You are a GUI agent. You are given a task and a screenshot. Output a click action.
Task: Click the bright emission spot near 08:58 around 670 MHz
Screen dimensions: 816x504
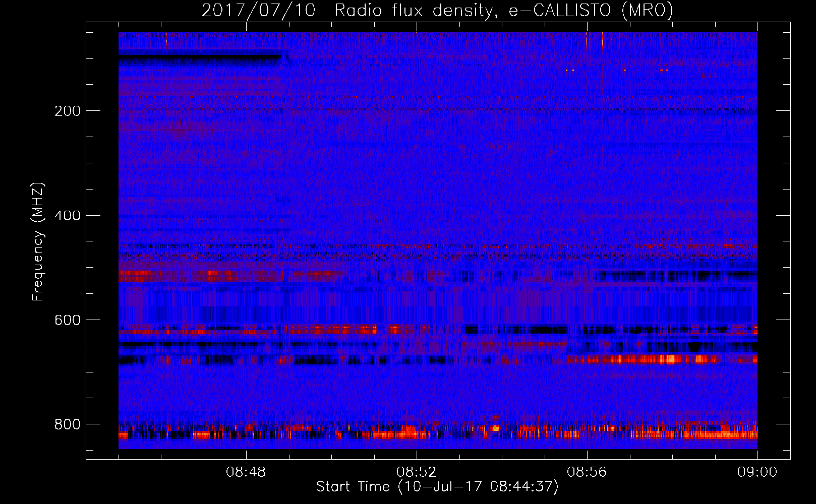670,359
